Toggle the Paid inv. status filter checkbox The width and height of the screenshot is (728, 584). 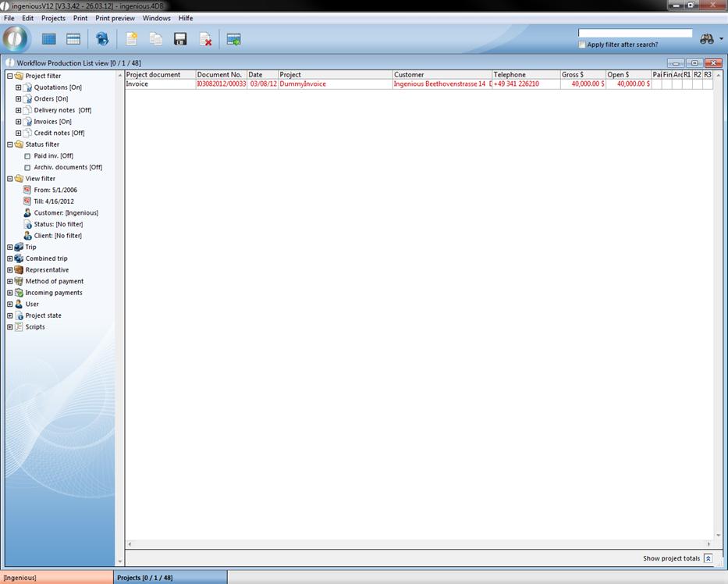27,156
